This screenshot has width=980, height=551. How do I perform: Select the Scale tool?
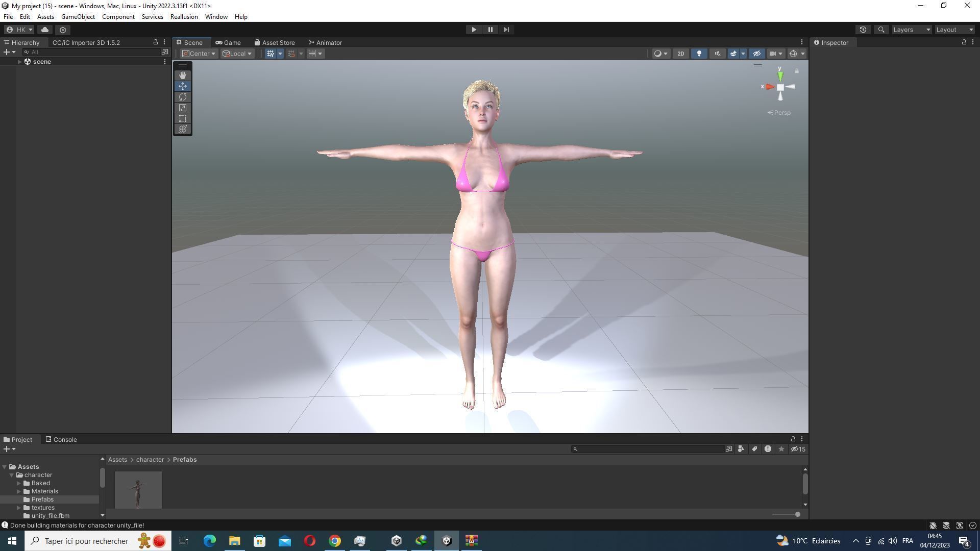tap(182, 108)
